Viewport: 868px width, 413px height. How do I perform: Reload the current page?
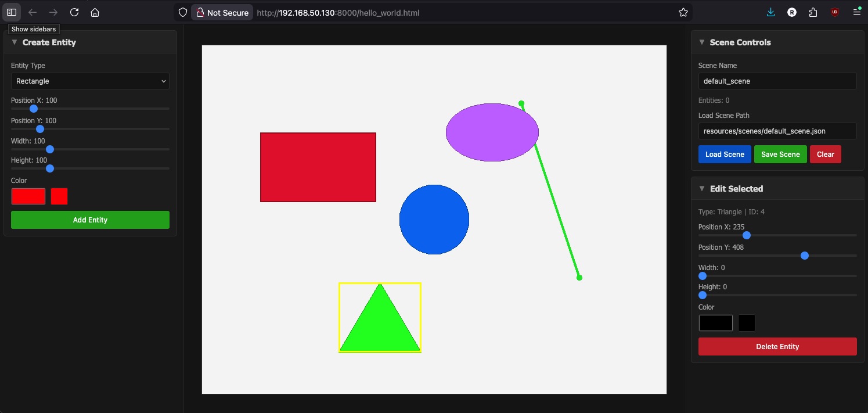(74, 12)
